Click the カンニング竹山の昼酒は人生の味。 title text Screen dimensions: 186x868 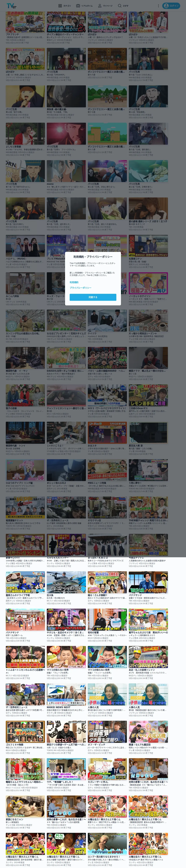coord(23,334)
